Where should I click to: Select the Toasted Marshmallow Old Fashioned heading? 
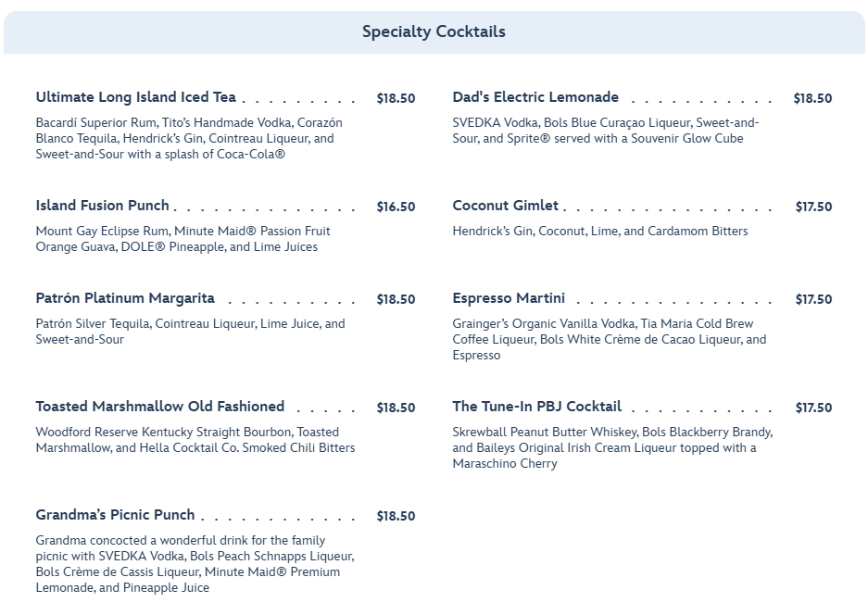(x=160, y=407)
